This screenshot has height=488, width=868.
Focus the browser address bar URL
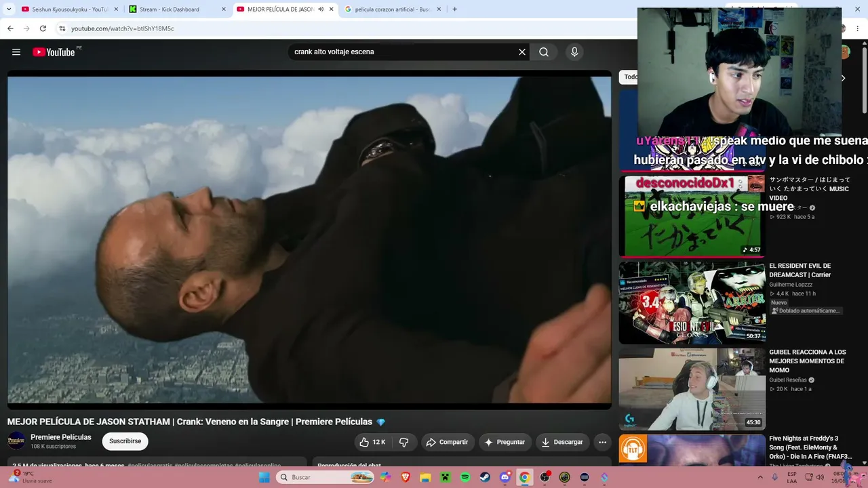123,28
